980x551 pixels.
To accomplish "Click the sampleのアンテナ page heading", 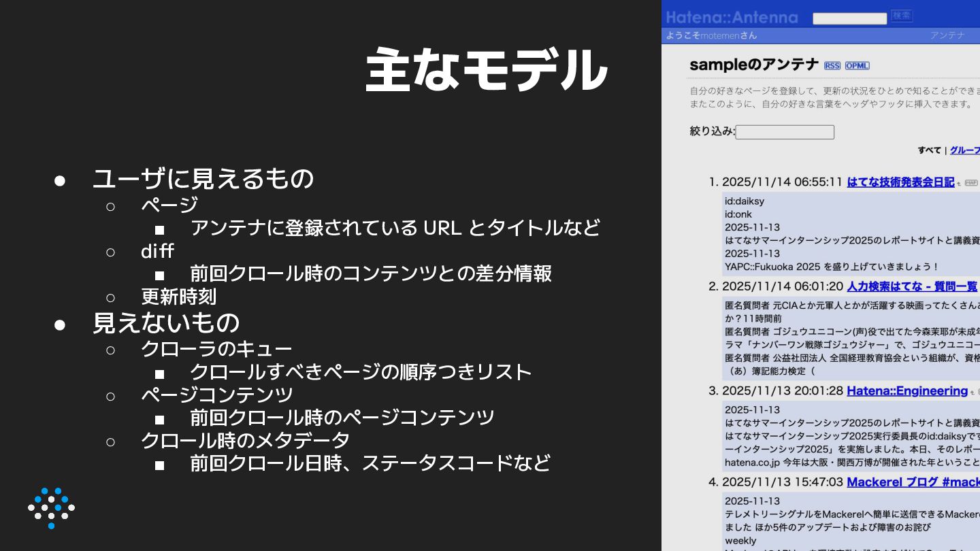I will click(754, 65).
